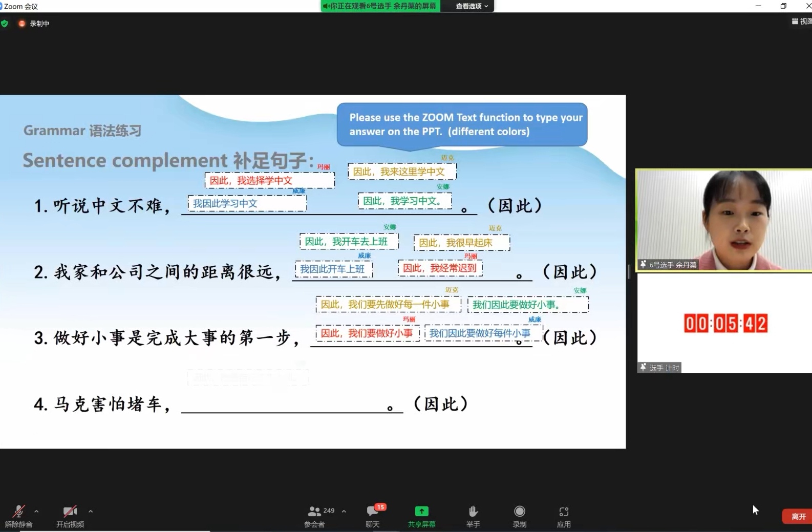Image resolution: width=812 pixels, height=532 pixels.
Task: Open the participants panel icon
Action: 314,512
